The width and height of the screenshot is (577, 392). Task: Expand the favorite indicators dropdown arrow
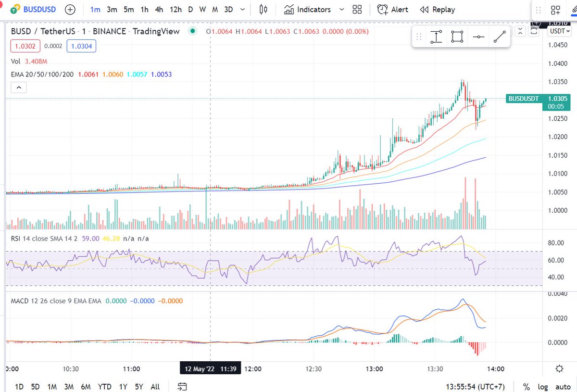click(x=342, y=9)
